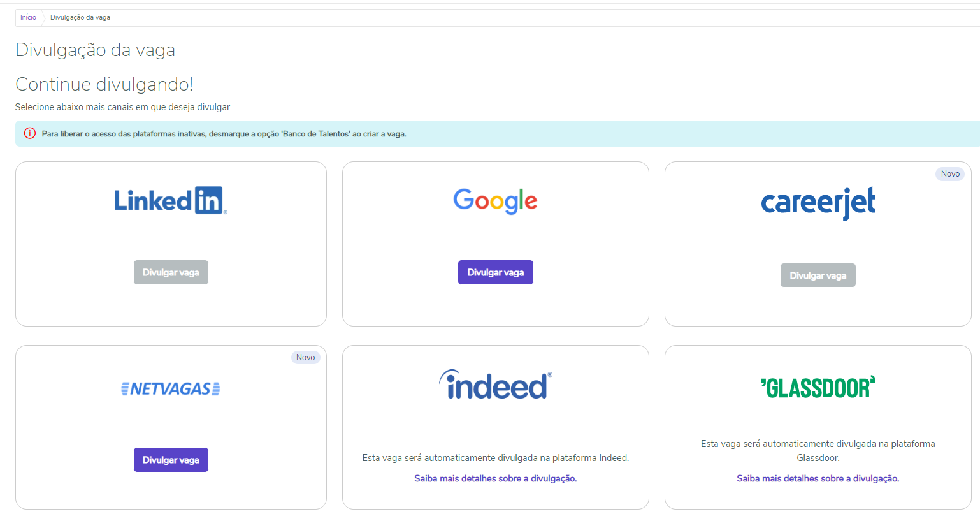Open Glassdoor's Saiba mais detalhes link

coord(818,478)
